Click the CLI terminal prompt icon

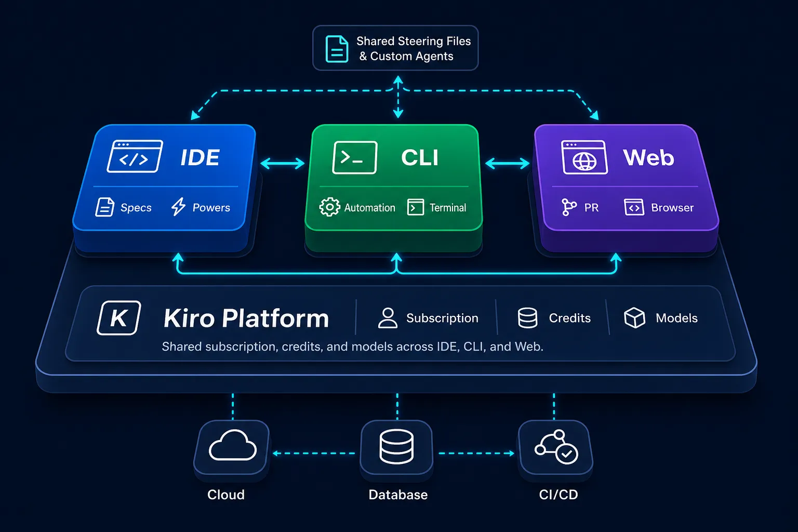(355, 157)
